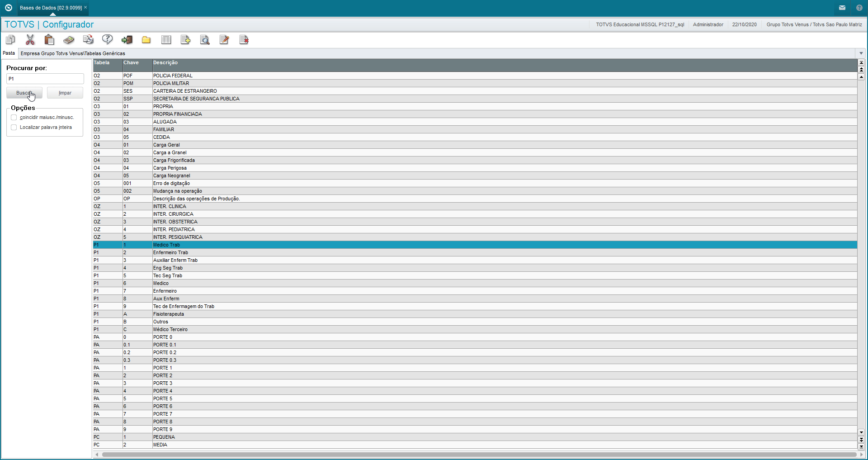Click the 22/10/2020 date in header
868x460 pixels.
(x=744, y=25)
